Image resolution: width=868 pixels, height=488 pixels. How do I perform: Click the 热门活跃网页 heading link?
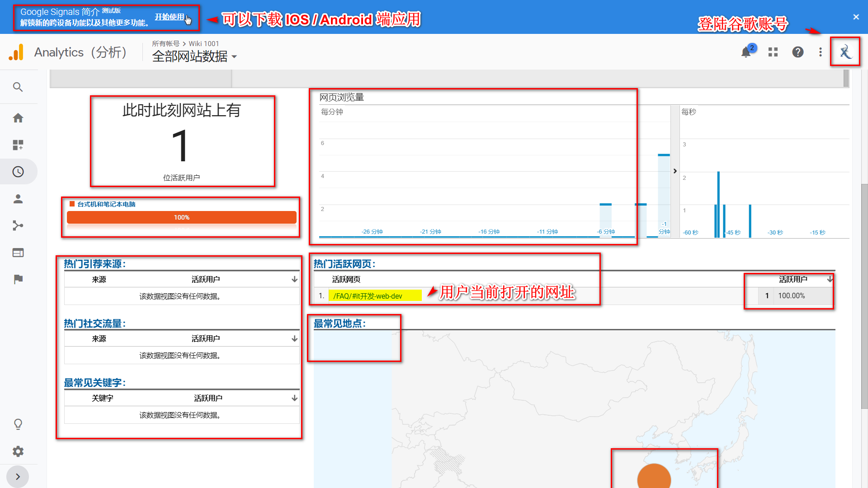(344, 264)
